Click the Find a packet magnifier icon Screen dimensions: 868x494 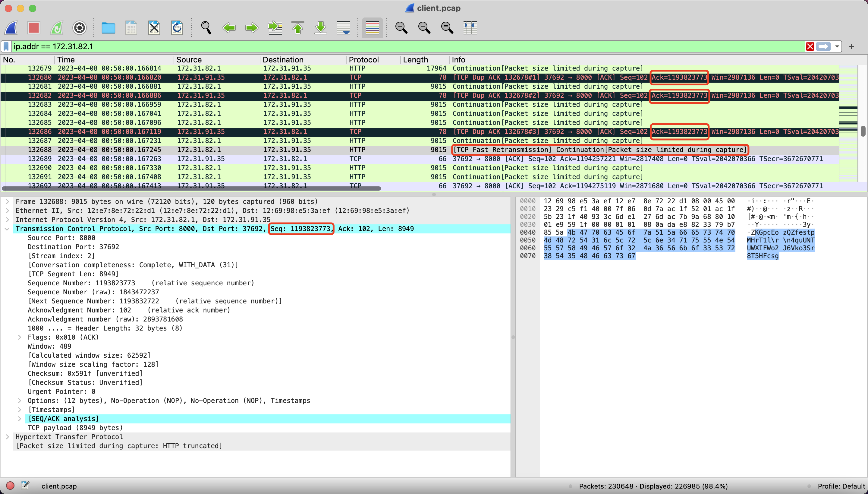(206, 28)
